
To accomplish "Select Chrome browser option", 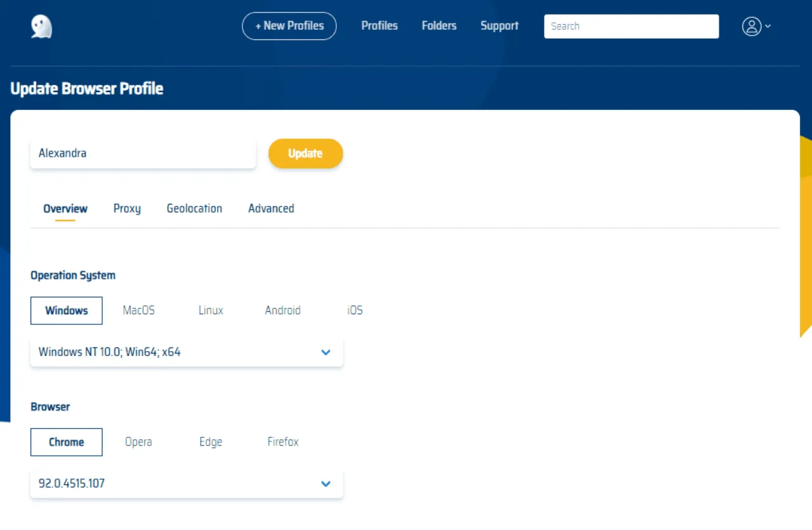I will point(67,442).
